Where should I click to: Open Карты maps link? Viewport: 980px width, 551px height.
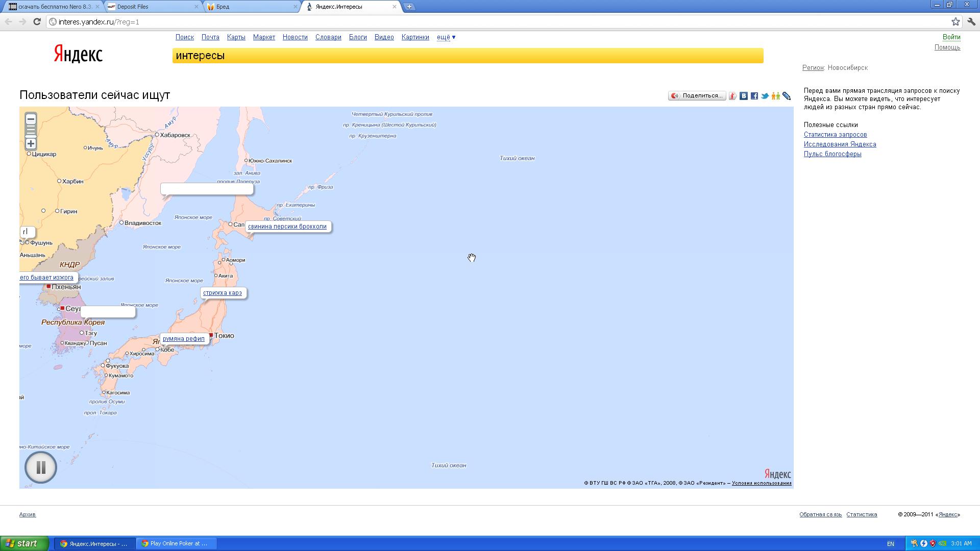[236, 37]
